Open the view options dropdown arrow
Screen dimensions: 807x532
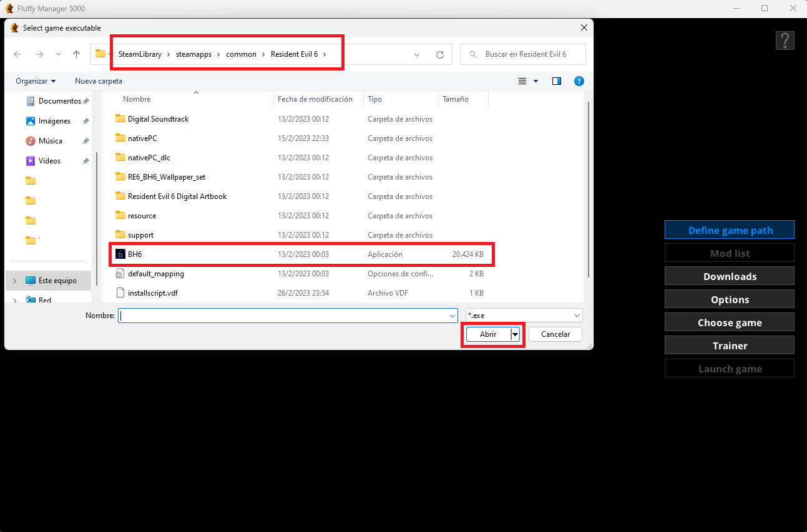[536, 81]
